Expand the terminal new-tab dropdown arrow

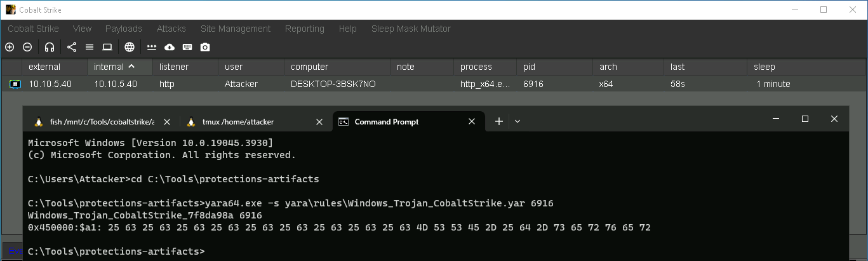tap(517, 121)
